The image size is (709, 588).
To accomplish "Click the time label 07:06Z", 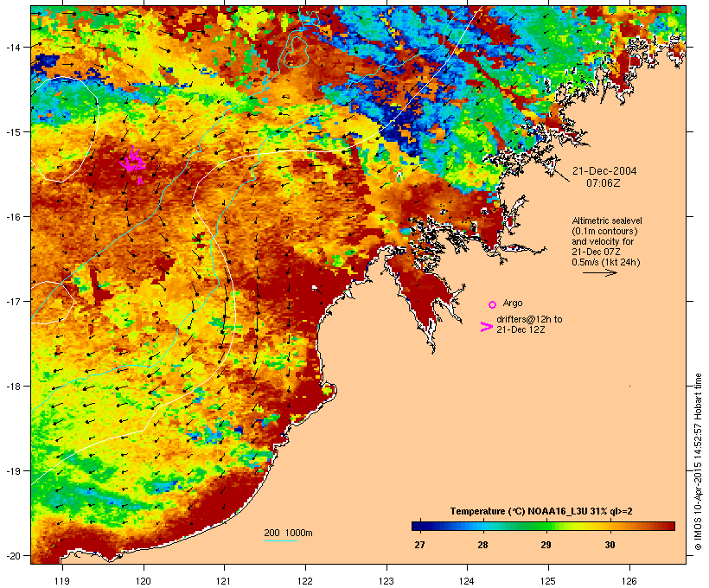I will click(604, 183).
